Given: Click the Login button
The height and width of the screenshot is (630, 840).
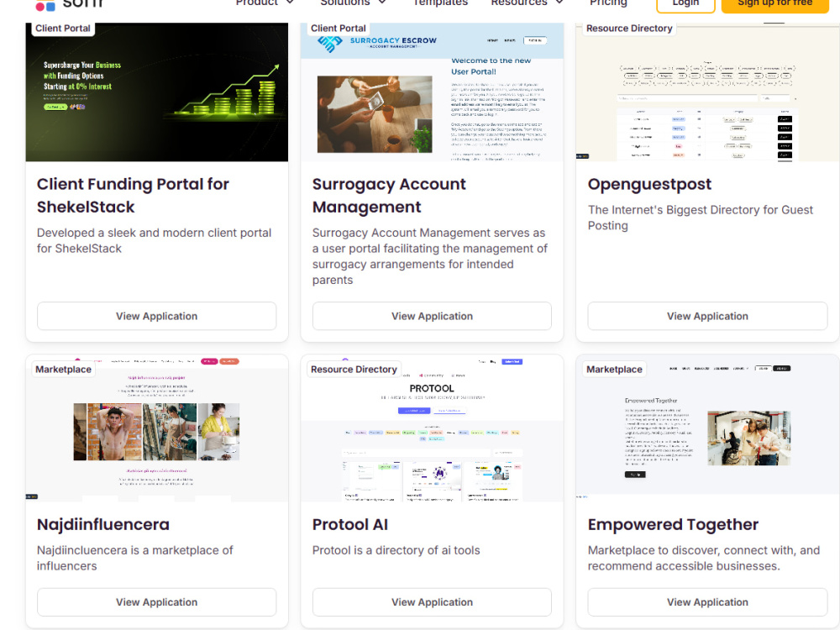Looking at the screenshot, I should [x=685, y=4].
